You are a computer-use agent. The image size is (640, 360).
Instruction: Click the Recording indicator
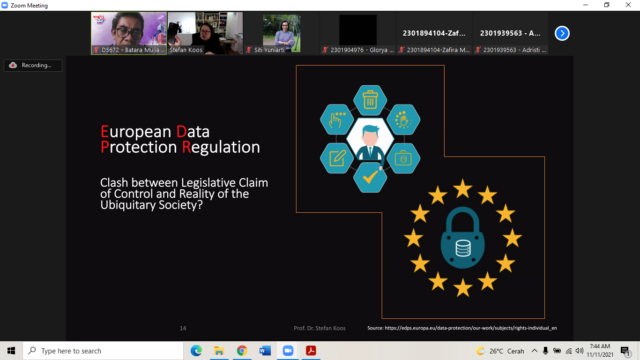[33, 65]
